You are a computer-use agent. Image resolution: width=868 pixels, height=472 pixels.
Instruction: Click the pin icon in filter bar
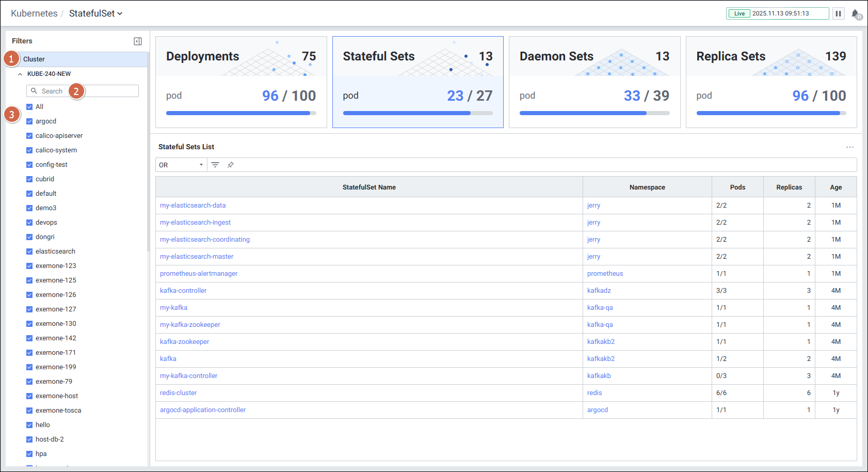point(231,165)
